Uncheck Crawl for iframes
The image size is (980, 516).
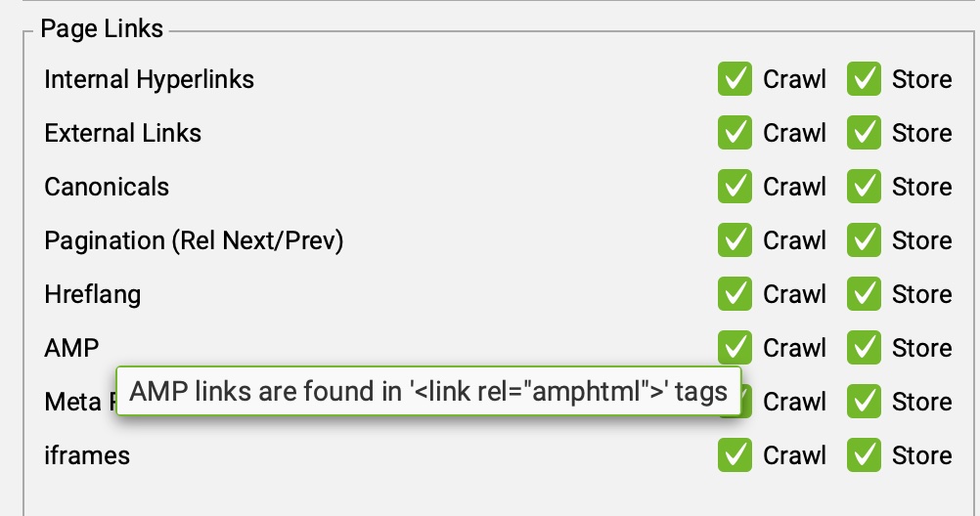735,455
